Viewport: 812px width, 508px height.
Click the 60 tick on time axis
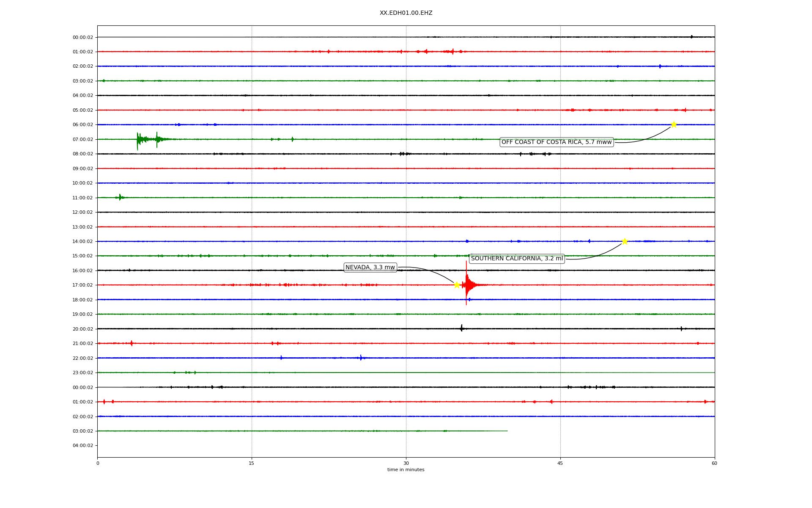tap(714, 463)
